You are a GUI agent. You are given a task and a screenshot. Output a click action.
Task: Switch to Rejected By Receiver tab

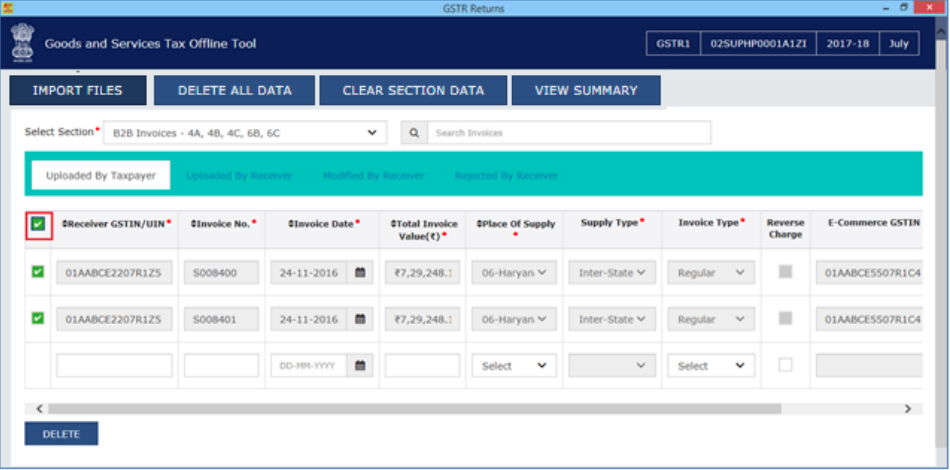point(507,176)
